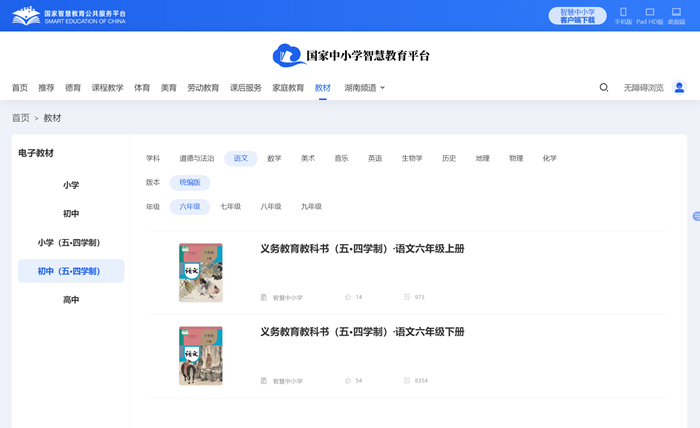
Task: Open the title 义务教育教科书·语文六年级下册
Action: [362, 332]
